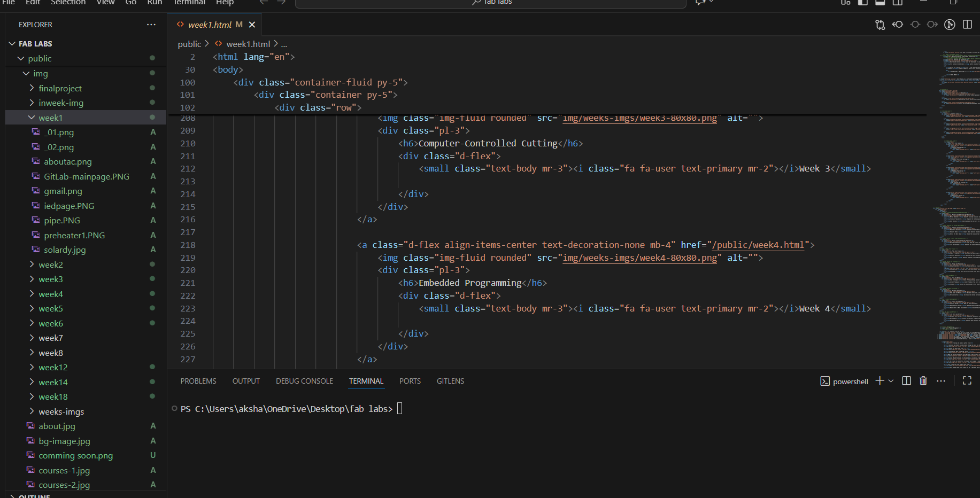Image resolution: width=980 pixels, height=498 pixels.
Task: Open the Run menu
Action: (155, 3)
